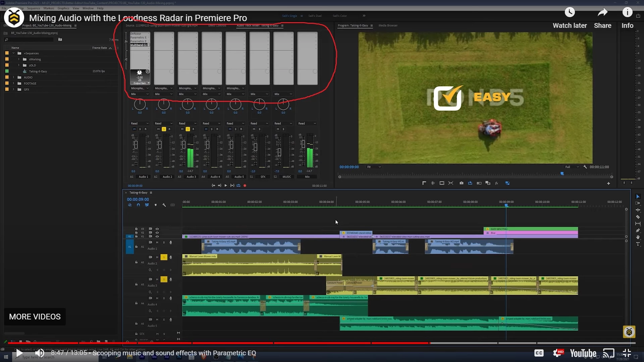This screenshot has width=644, height=362.
Task: Mute the Audio 1 timeline track
Action: pyautogui.click(x=157, y=242)
